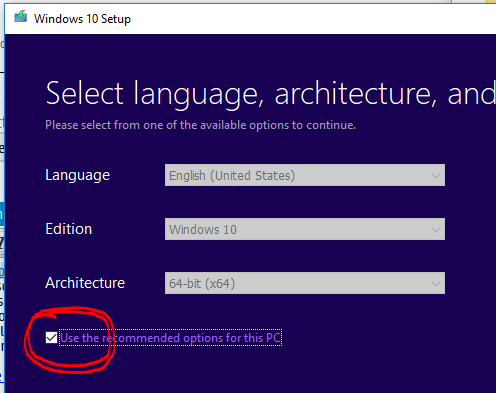Click the Windows 10 Setup title bar icon
The width and height of the screenshot is (496, 393).
[21, 17]
